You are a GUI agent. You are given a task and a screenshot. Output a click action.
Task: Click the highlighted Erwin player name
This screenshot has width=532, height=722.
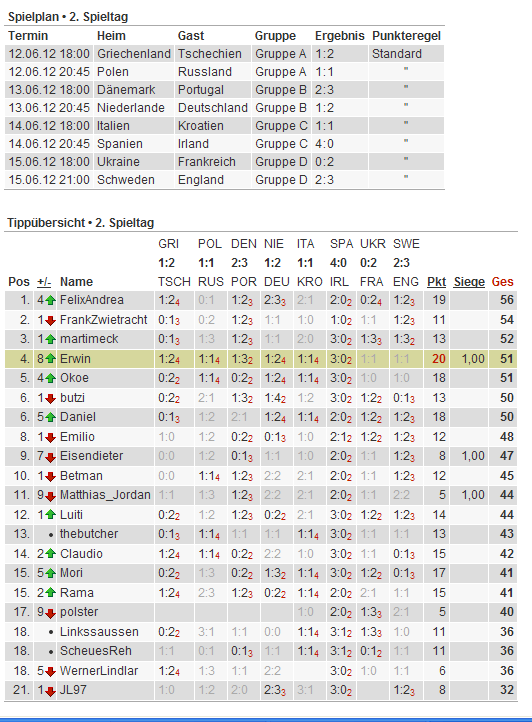tap(75, 359)
